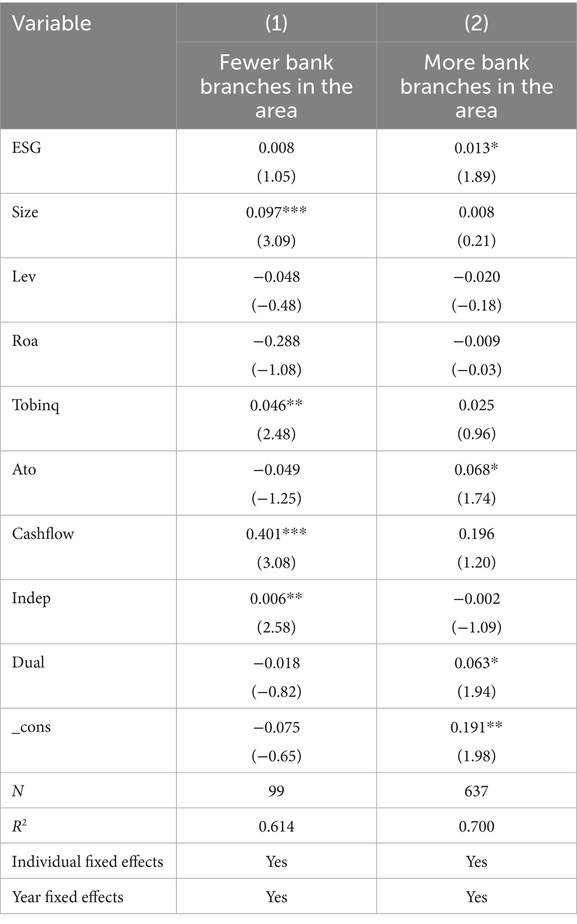Select column header (2)
This screenshot has height=924, width=577.
coord(477,23)
